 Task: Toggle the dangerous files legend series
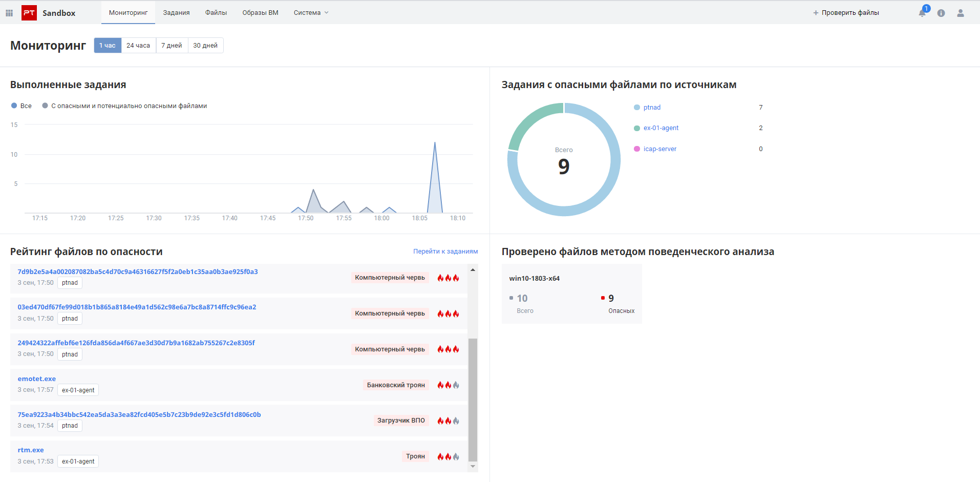click(x=124, y=106)
